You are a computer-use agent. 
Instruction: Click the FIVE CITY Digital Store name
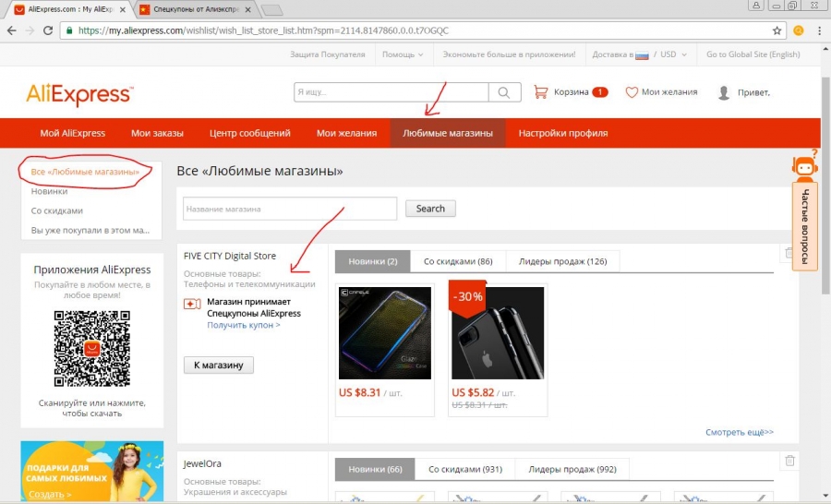[230, 256]
